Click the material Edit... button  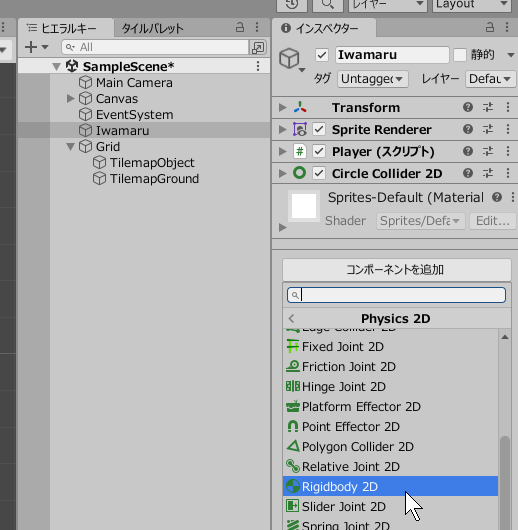(x=493, y=221)
